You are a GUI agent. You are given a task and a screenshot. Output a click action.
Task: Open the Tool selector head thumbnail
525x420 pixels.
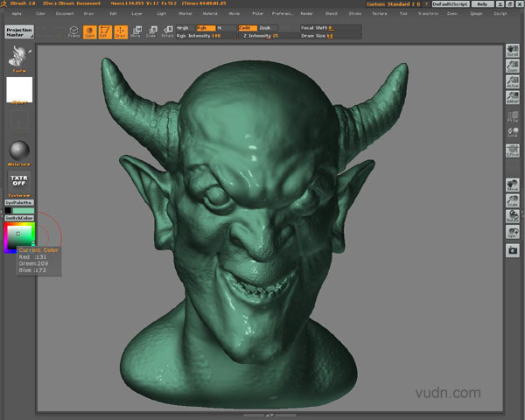click(x=19, y=58)
